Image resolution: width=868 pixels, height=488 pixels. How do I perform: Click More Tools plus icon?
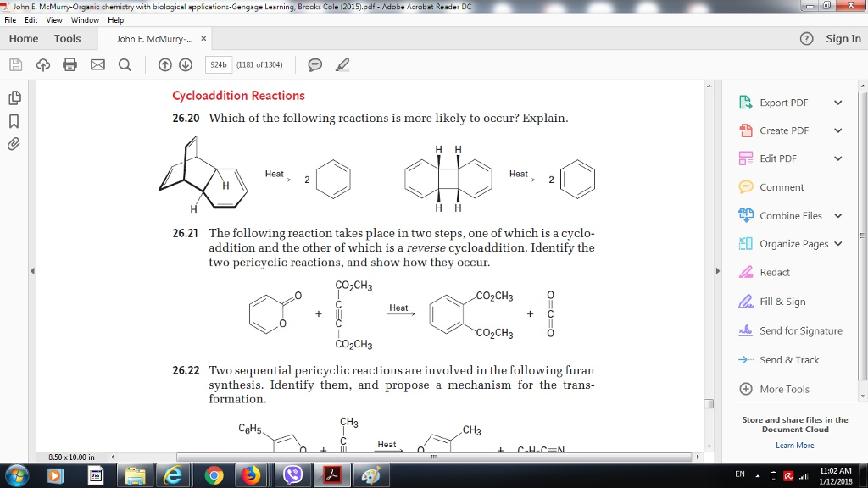click(x=746, y=389)
